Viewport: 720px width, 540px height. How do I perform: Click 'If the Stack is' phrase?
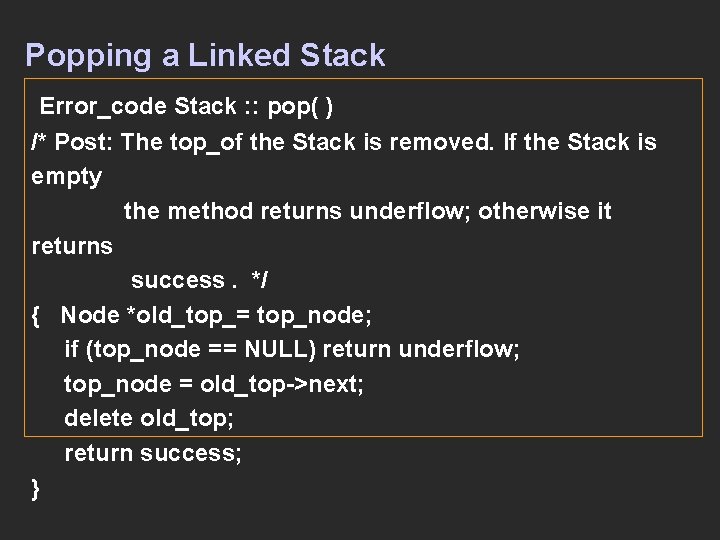click(580, 142)
